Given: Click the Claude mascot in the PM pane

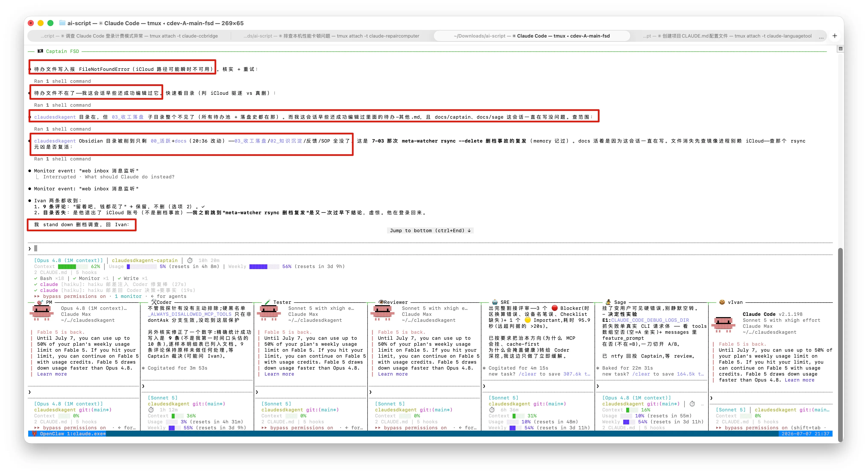Looking at the screenshot, I should coord(41,313).
